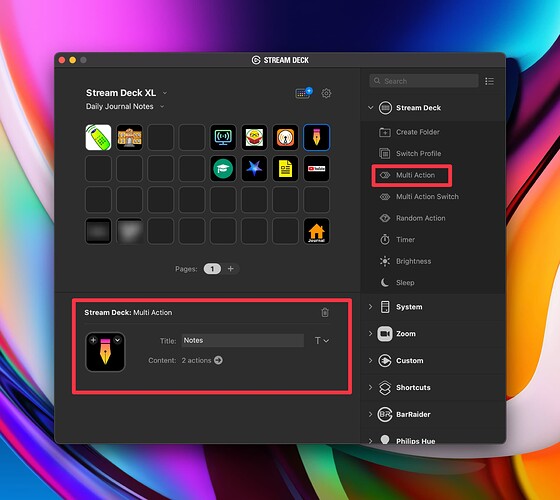Expand the Philips Hue category
This screenshot has width=560, height=500.
click(370, 441)
